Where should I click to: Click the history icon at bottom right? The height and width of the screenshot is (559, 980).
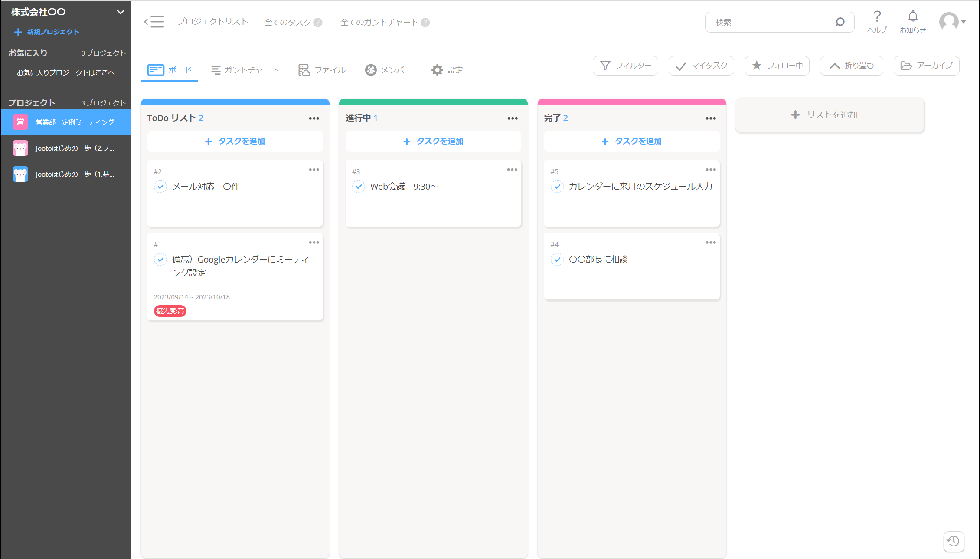click(x=953, y=541)
